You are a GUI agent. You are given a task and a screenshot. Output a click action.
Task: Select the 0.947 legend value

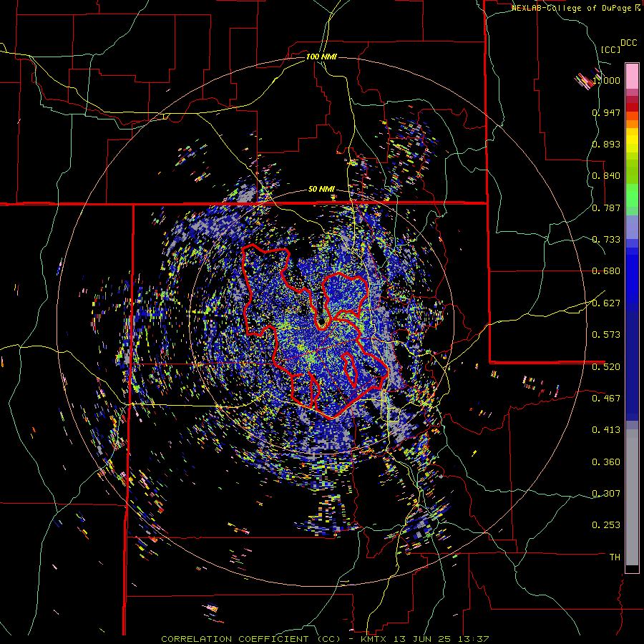606,112
